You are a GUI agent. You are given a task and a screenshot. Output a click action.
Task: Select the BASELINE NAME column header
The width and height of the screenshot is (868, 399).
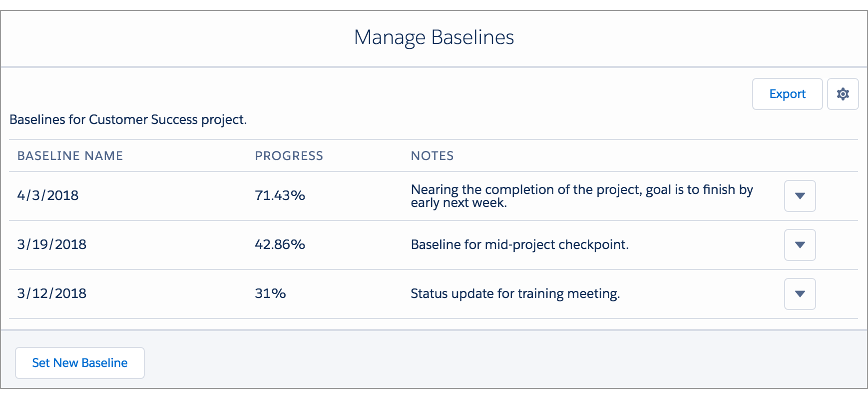pyautogui.click(x=70, y=156)
